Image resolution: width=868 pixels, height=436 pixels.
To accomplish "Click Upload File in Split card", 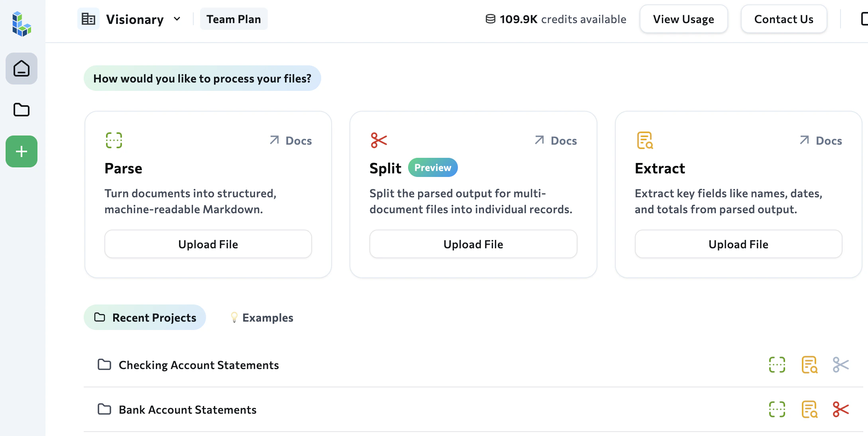I will 473,244.
